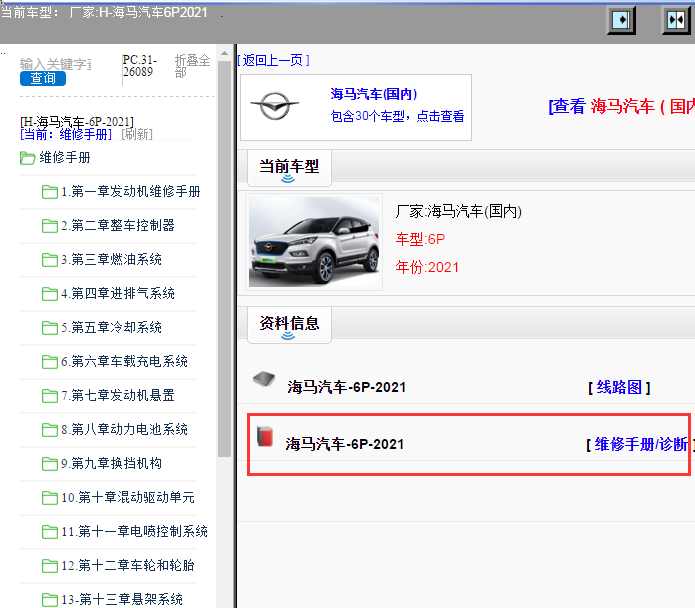695x608 pixels.
Task: Click folder icon for 第九章换挡机构
Action: (50, 464)
